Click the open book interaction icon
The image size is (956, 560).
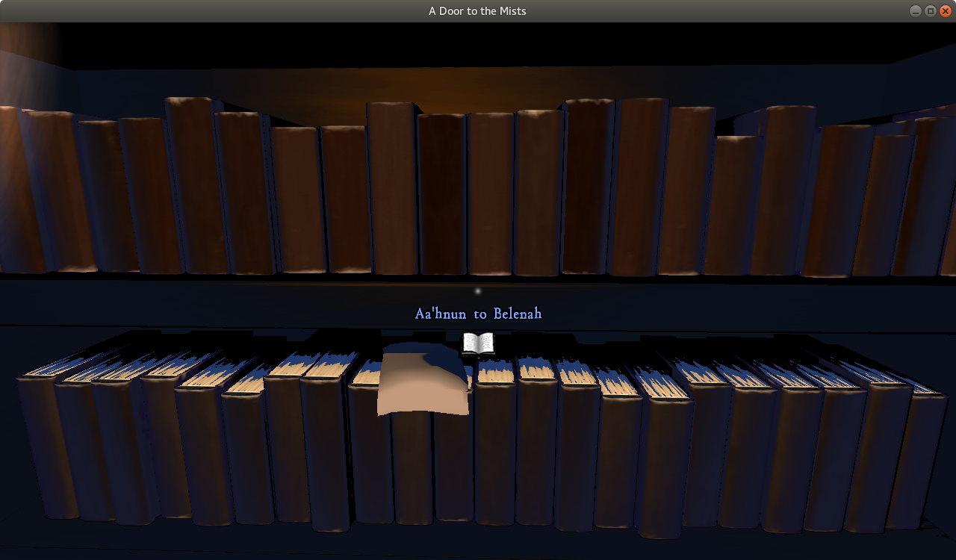coord(478,343)
